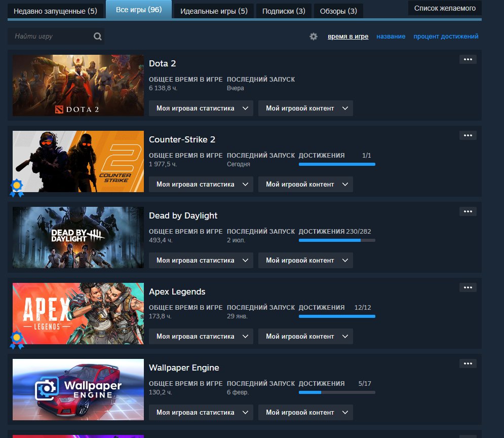This screenshot has width=504, height=438.
Task: Open the gear settings icon near sort options
Action: (x=314, y=36)
